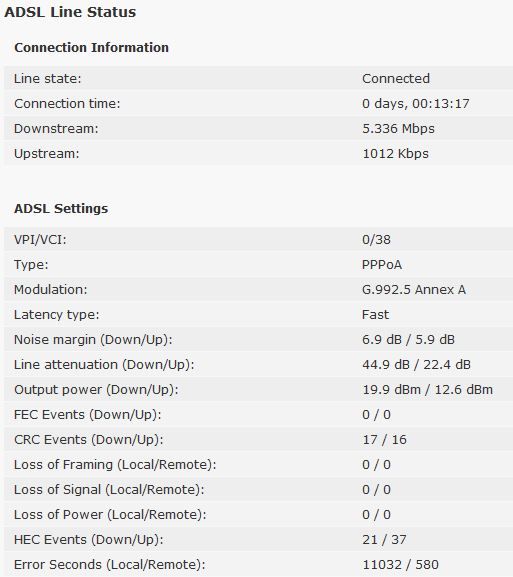The height and width of the screenshot is (577, 513).
Task: Select the Error Seconds value 11032 / 580
Action: (400, 565)
